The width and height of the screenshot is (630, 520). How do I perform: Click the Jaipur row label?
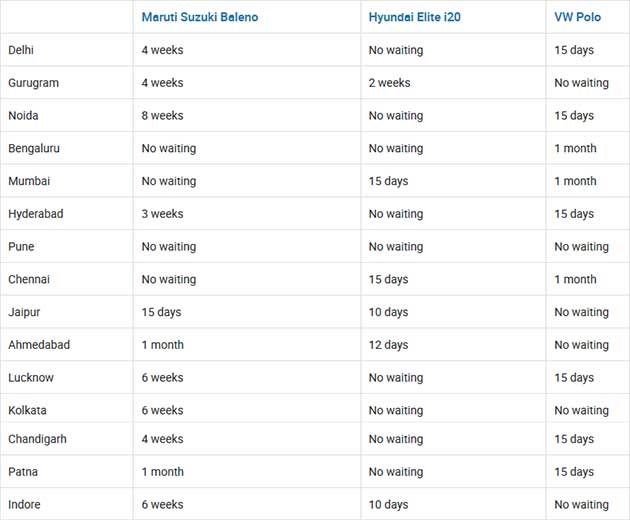[24, 312]
